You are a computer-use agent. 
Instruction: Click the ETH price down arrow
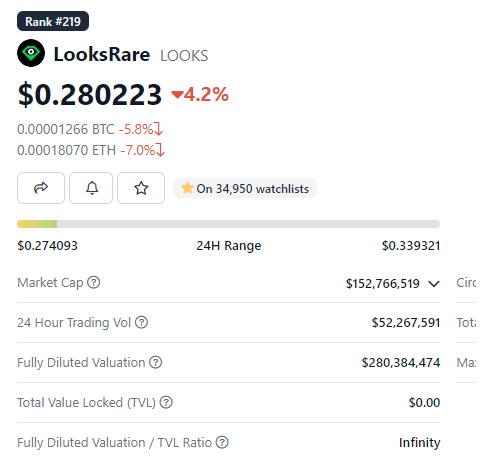point(160,150)
